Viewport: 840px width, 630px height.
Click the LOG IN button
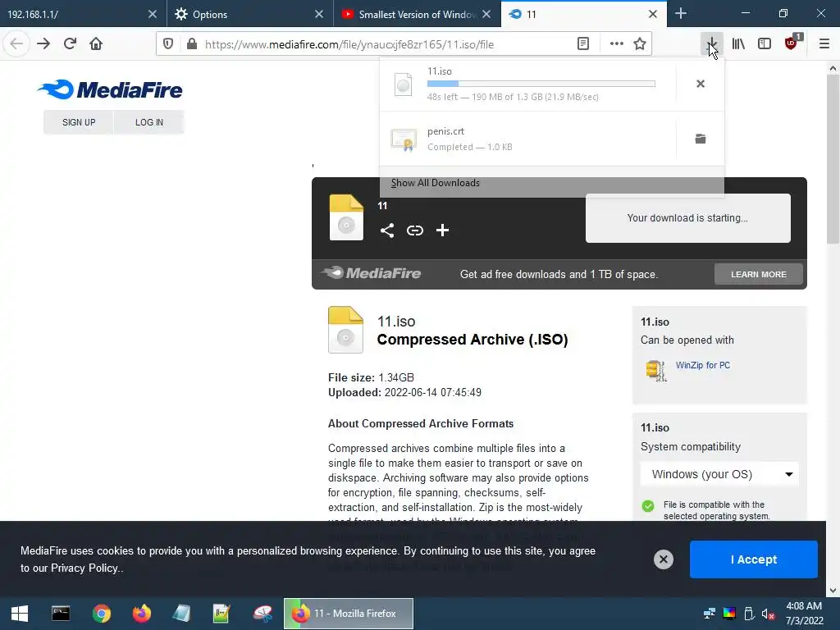[x=149, y=122]
